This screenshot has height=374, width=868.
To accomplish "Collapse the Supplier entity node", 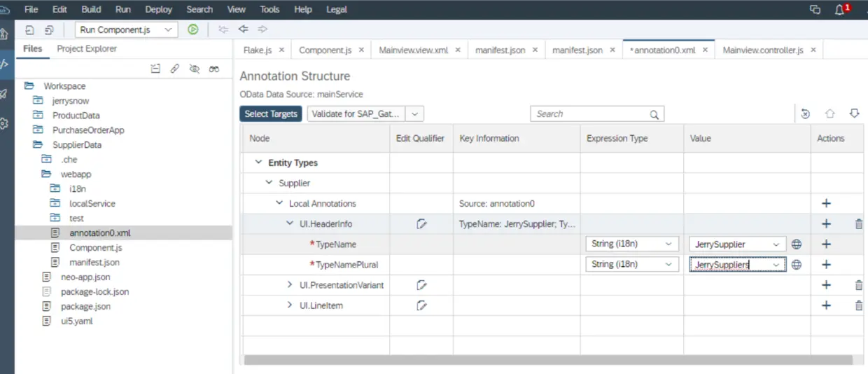I will [x=269, y=183].
